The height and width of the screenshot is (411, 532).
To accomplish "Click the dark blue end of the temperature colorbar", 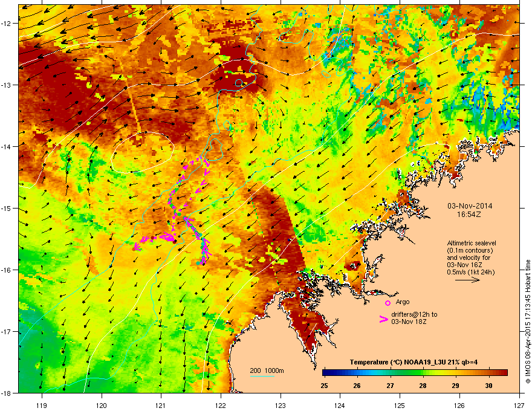I will pyautogui.click(x=326, y=373).
